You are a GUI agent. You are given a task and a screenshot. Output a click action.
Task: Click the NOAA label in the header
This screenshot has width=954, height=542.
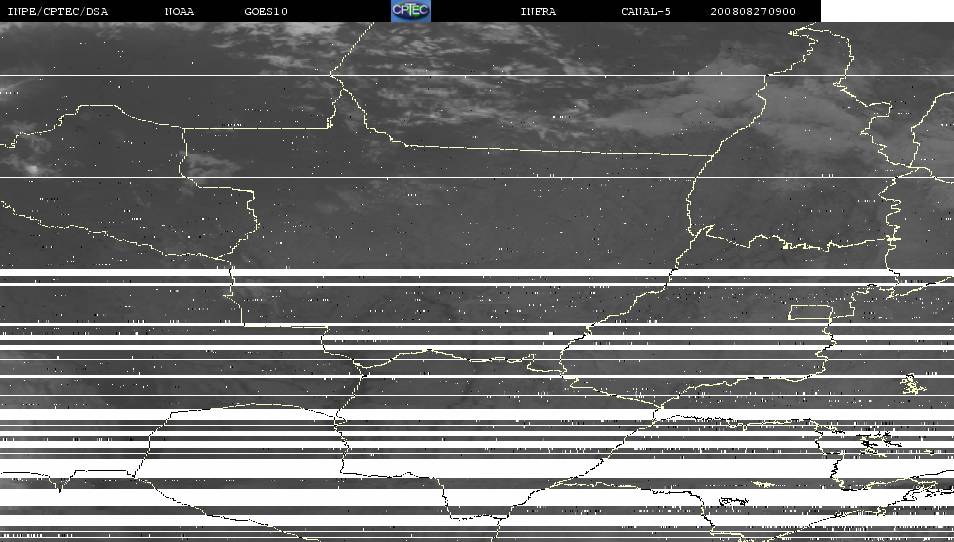179,12
